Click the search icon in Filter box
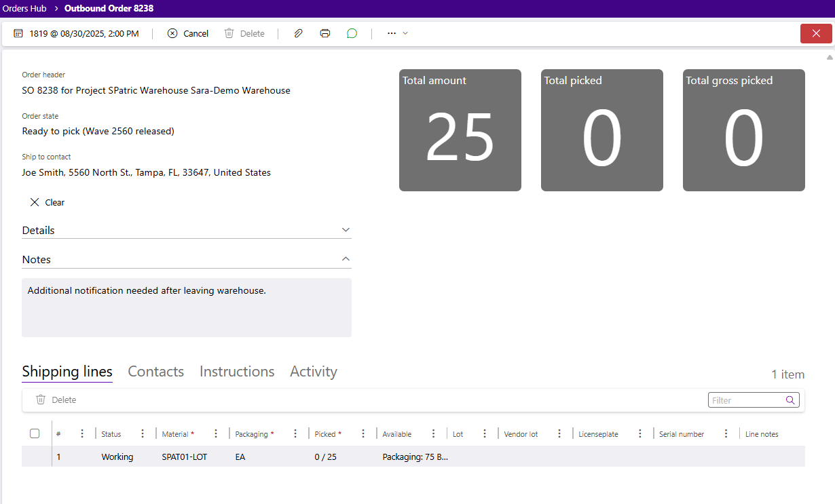Image resolution: width=835 pixels, height=504 pixels. pyautogui.click(x=790, y=400)
